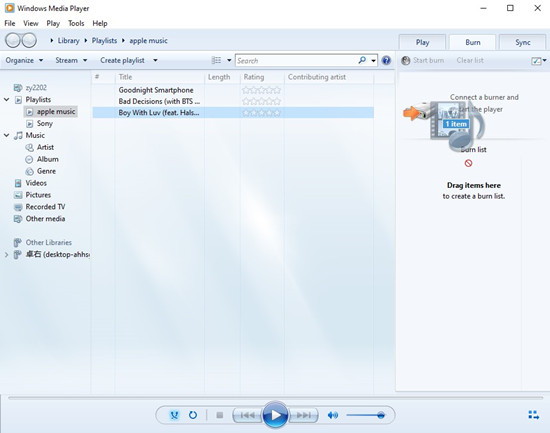The width and height of the screenshot is (550, 433).
Task: Select the apple music playlist
Action: tap(51, 112)
